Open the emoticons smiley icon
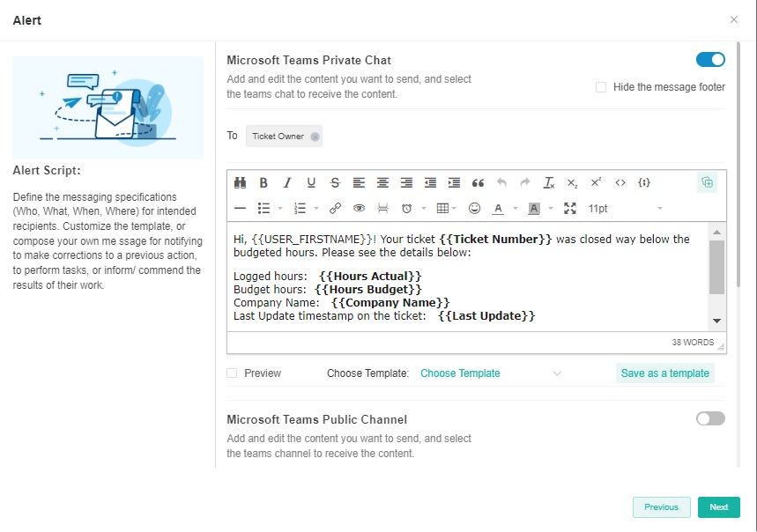 tap(474, 209)
